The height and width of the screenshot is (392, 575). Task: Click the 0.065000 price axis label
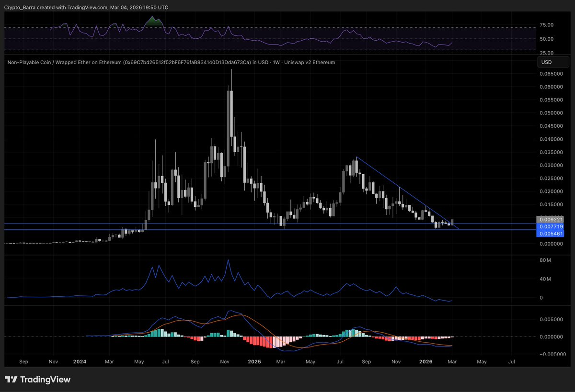coord(552,74)
